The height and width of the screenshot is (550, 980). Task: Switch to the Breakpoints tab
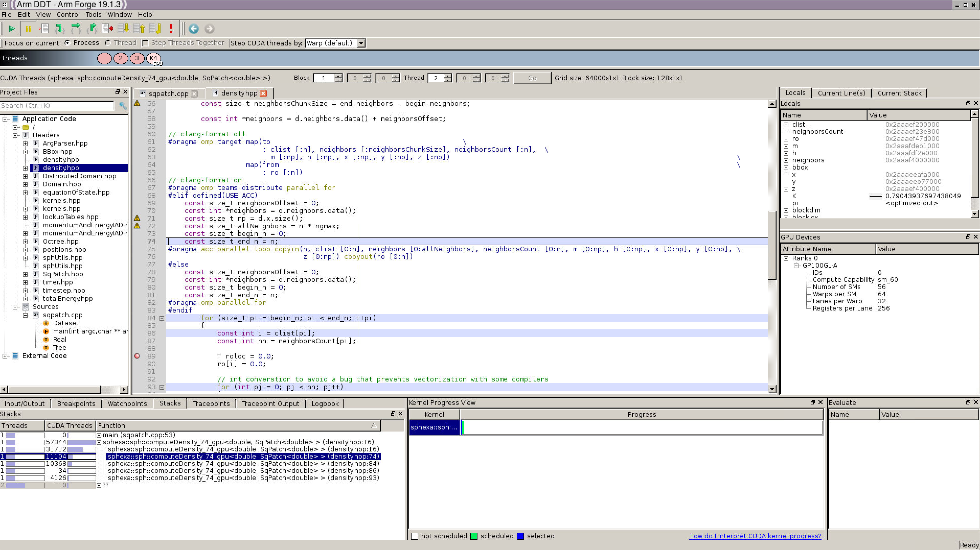coord(76,403)
